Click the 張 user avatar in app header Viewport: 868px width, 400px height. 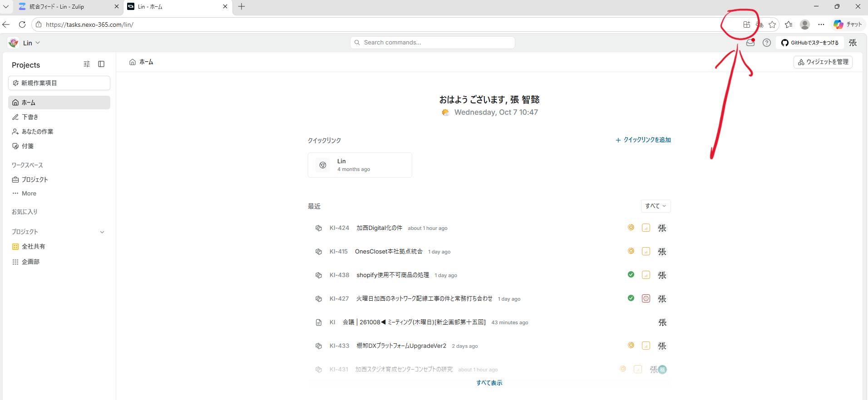(x=853, y=43)
